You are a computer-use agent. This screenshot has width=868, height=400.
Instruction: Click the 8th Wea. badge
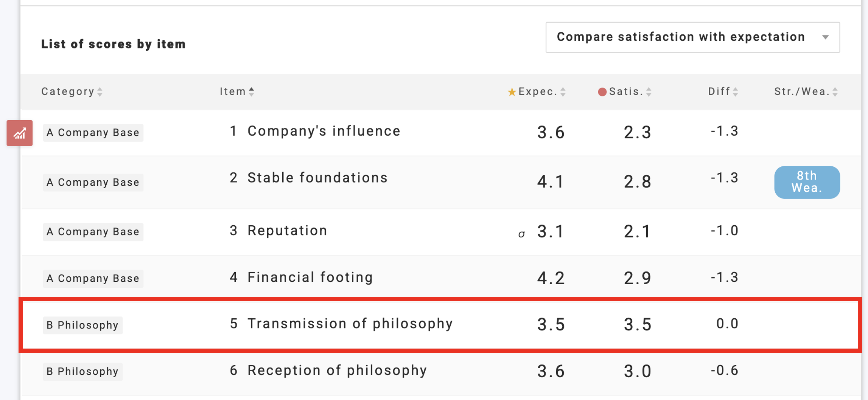pyautogui.click(x=807, y=182)
